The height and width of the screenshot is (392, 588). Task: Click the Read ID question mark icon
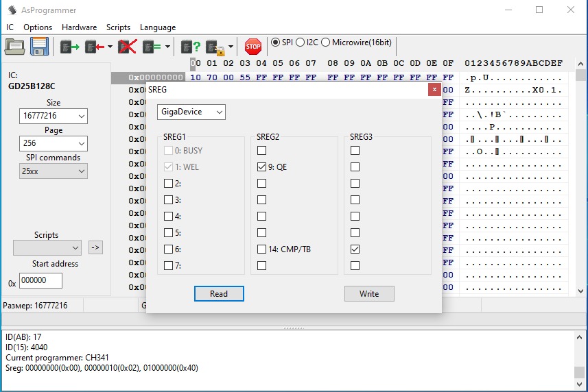click(x=191, y=47)
